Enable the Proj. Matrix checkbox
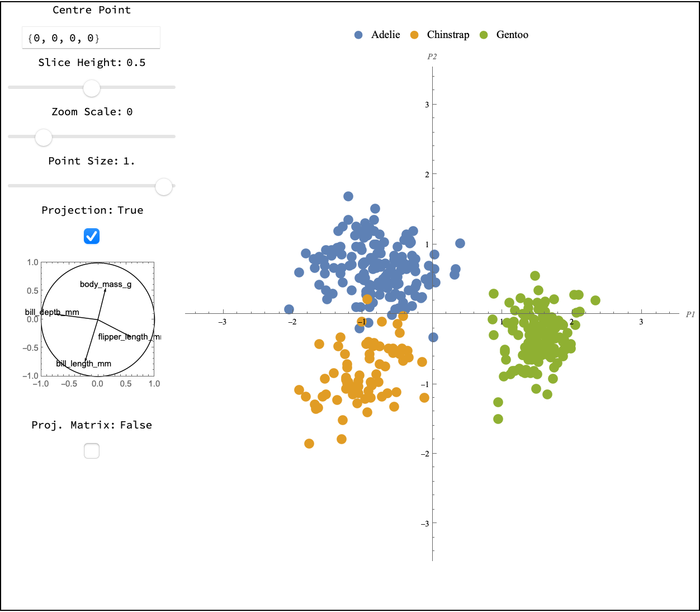Screen dimensions: 700x612 (x=92, y=451)
